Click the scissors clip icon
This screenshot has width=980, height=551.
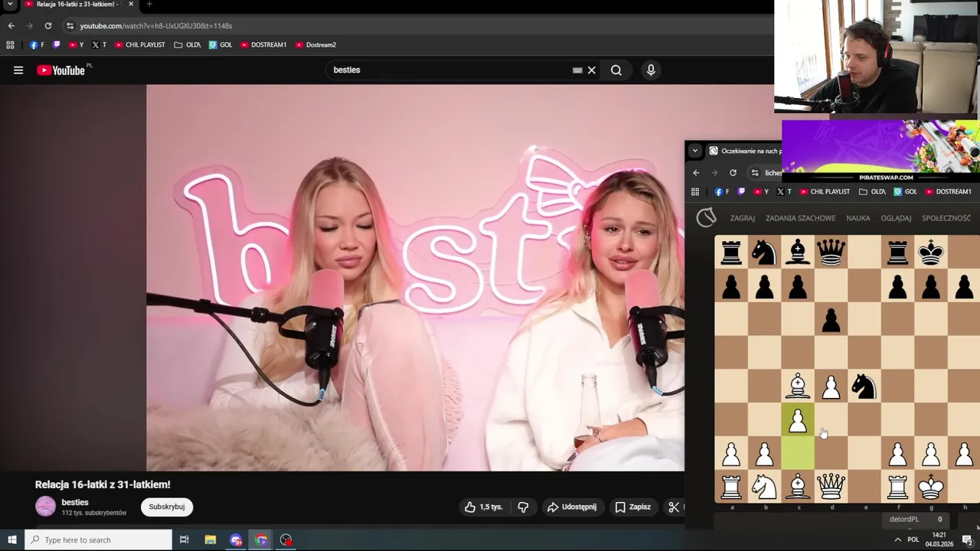click(674, 507)
